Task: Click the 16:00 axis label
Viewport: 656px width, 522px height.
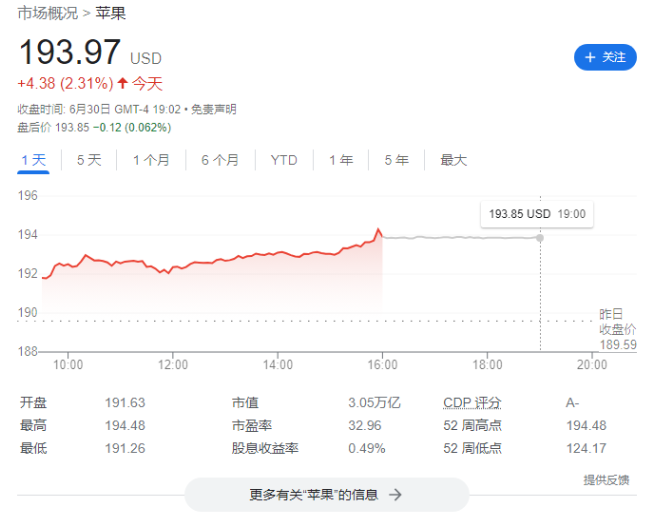Action: point(382,365)
